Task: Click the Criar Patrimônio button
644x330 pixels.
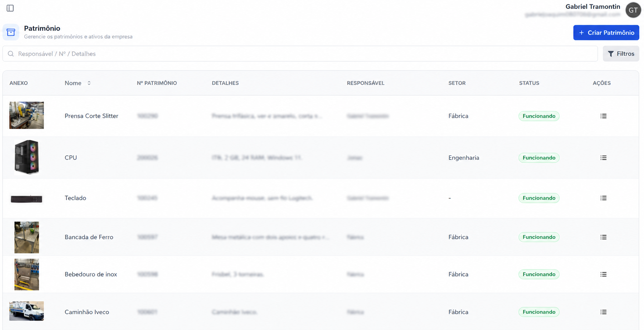Action: tap(606, 33)
